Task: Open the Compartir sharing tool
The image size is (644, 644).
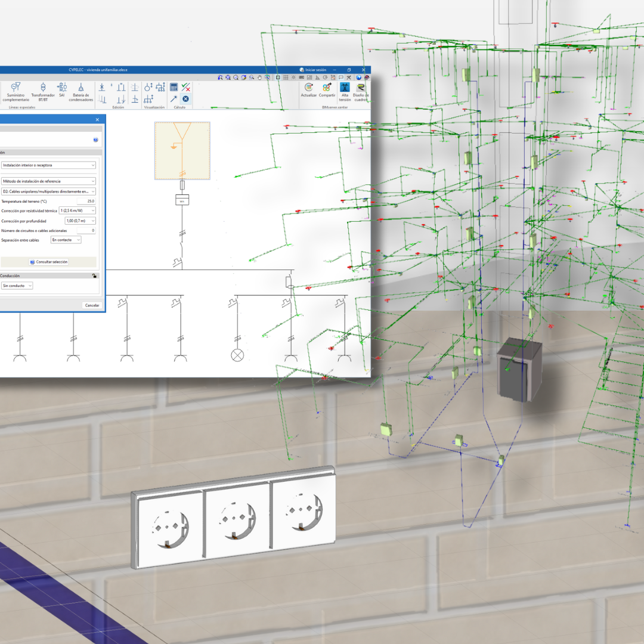Action: click(x=327, y=88)
